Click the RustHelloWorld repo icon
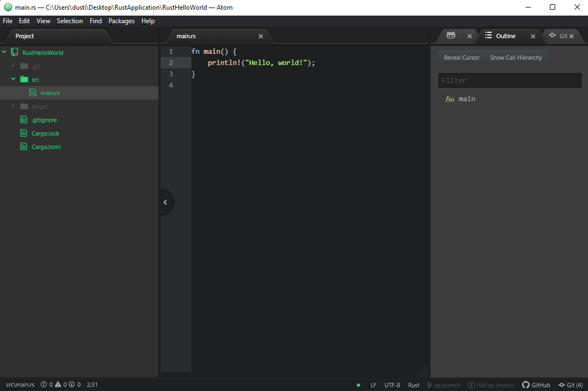588x391 pixels. (x=15, y=53)
